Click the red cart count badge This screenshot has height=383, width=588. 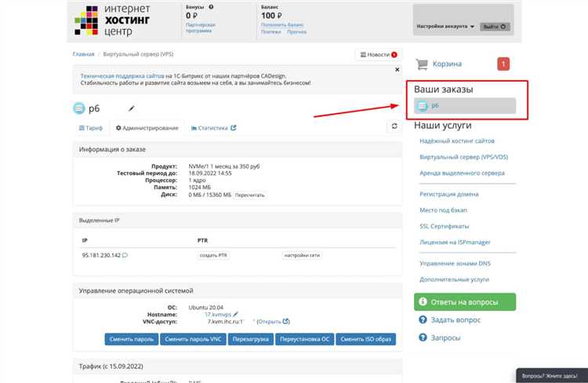(x=503, y=64)
